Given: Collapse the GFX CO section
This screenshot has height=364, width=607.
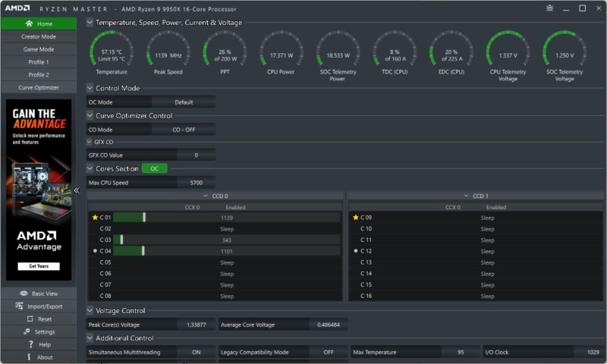Looking at the screenshot, I should click(89, 142).
